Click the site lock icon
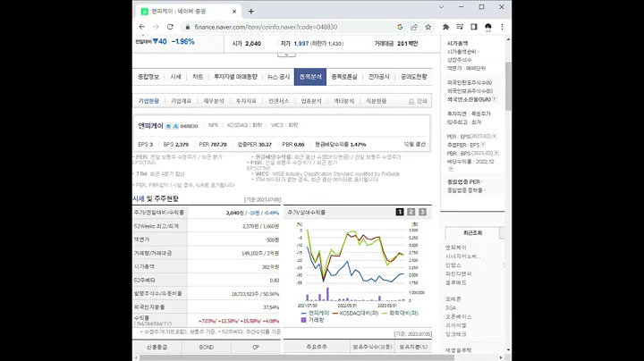The height and width of the screenshot is (361, 644). tap(188, 27)
